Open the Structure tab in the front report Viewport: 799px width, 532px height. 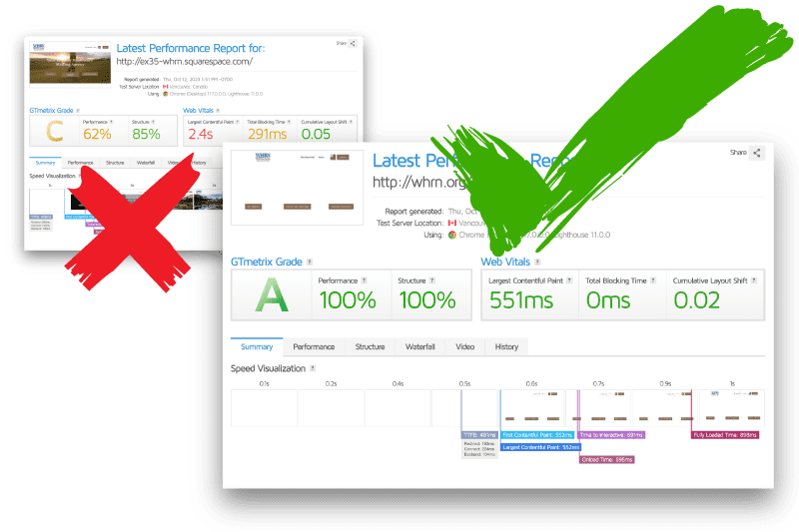[370, 346]
